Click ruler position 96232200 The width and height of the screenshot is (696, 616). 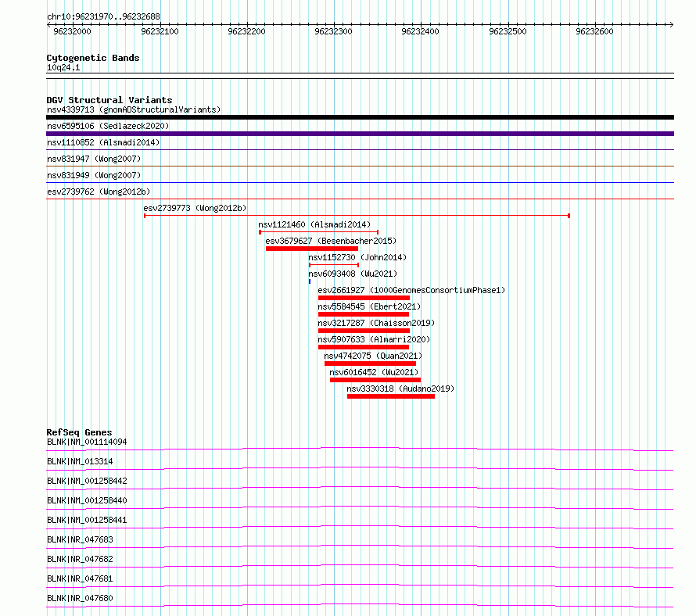coord(246,31)
